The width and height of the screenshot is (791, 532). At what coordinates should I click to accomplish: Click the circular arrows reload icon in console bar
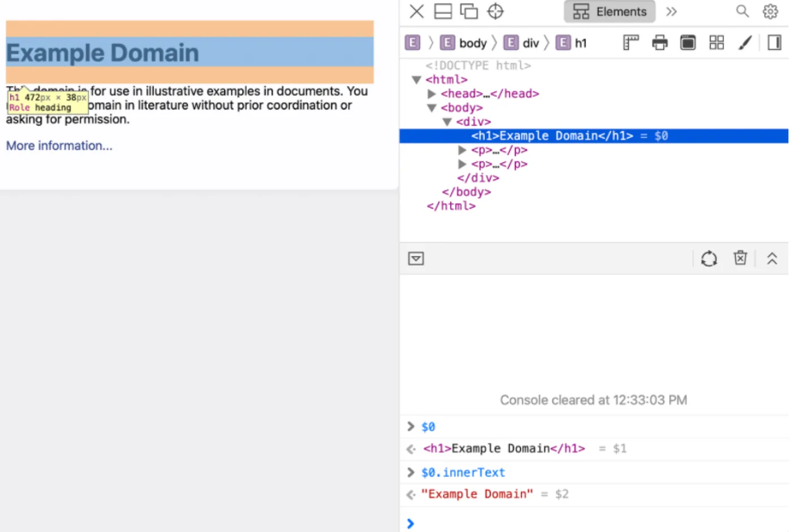[709, 259]
